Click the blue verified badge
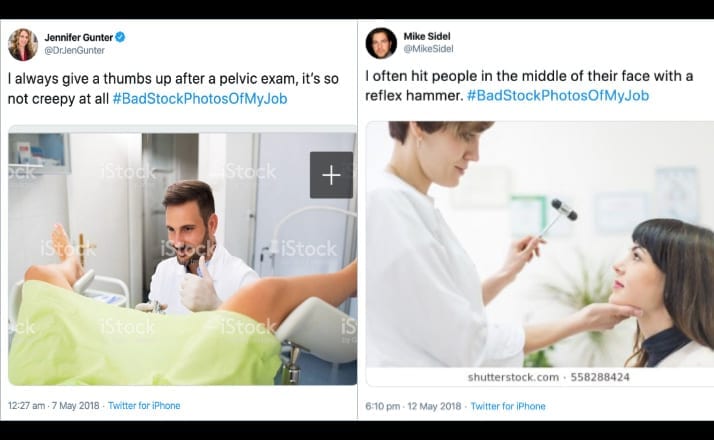The width and height of the screenshot is (714, 440). pos(120,37)
